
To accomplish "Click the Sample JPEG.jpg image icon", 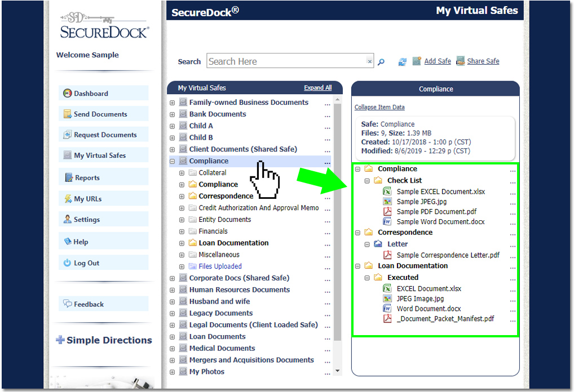I will pos(387,201).
